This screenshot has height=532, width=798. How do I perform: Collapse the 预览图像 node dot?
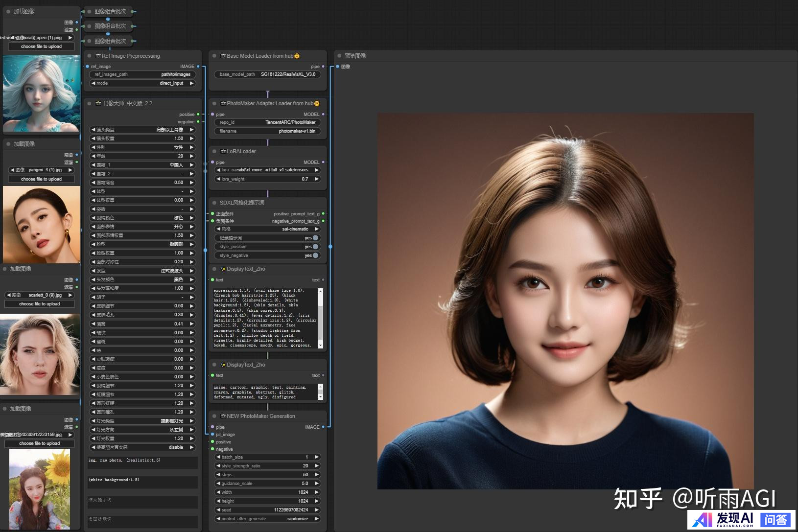[339, 56]
